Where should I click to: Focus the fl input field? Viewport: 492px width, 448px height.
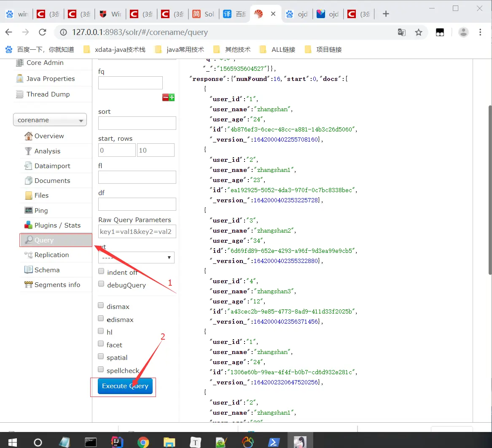[x=137, y=177]
